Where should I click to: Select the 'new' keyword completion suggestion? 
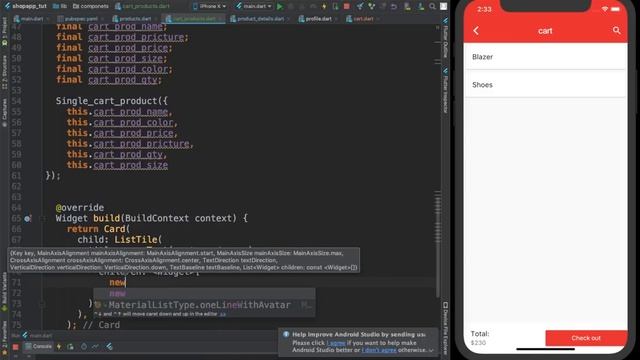(x=204, y=293)
